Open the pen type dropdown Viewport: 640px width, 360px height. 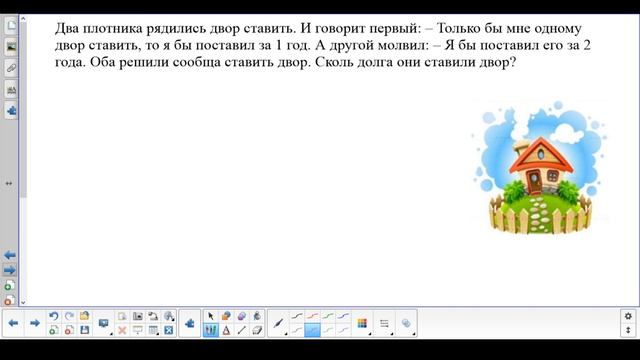[279, 323]
